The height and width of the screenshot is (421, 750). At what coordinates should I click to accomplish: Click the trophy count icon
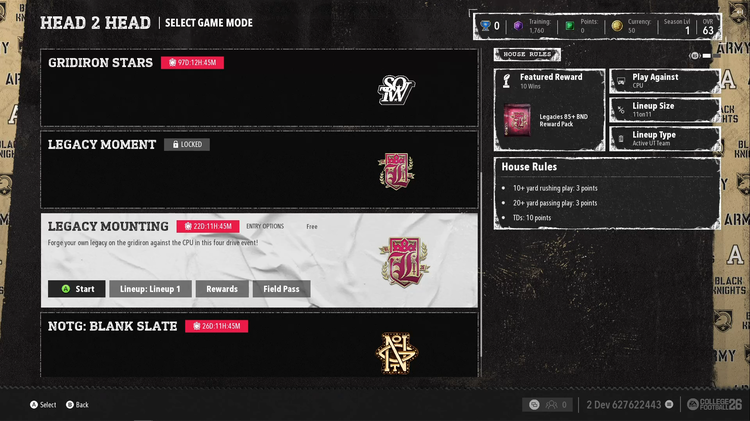(485, 26)
